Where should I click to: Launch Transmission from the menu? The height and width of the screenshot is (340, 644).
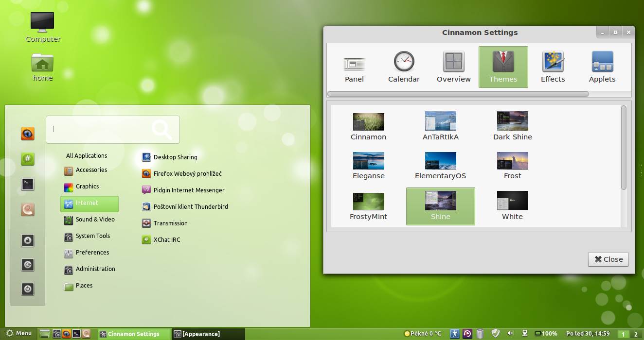tap(165, 223)
